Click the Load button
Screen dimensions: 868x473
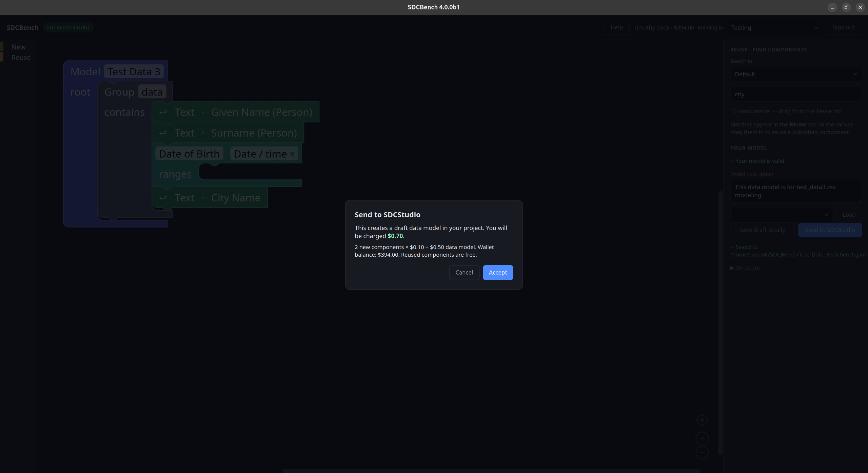[x=849, y=215]
